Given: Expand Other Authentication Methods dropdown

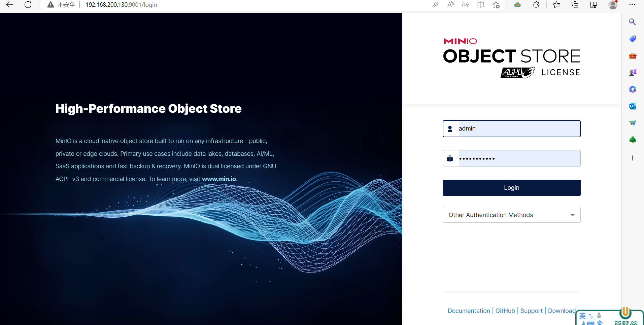Looking at the screenshot, I should click(511, 215).
